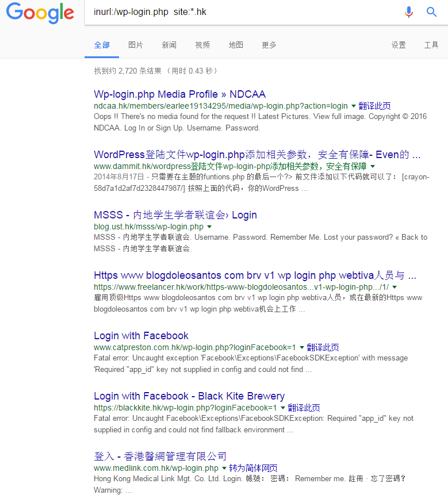Expand arrow next to blog.ust.hk URL
Viewport: 448px width, 495px height.
tap(209, 227)
